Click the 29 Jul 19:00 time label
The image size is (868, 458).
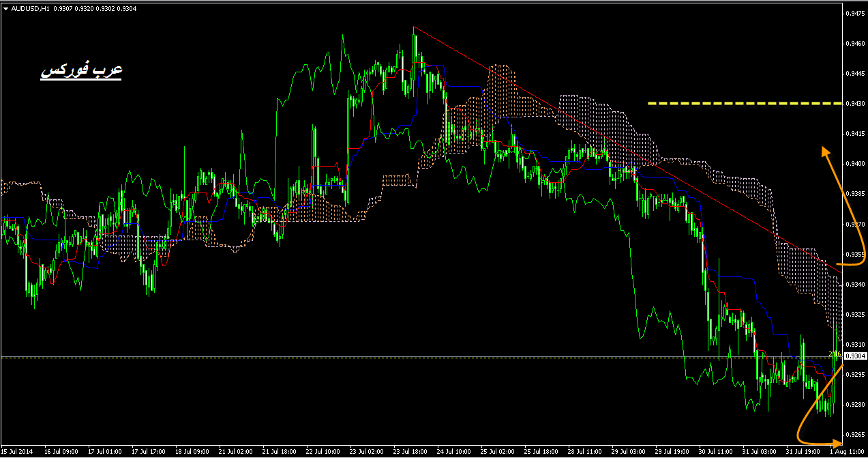click(x=672, y=451)
